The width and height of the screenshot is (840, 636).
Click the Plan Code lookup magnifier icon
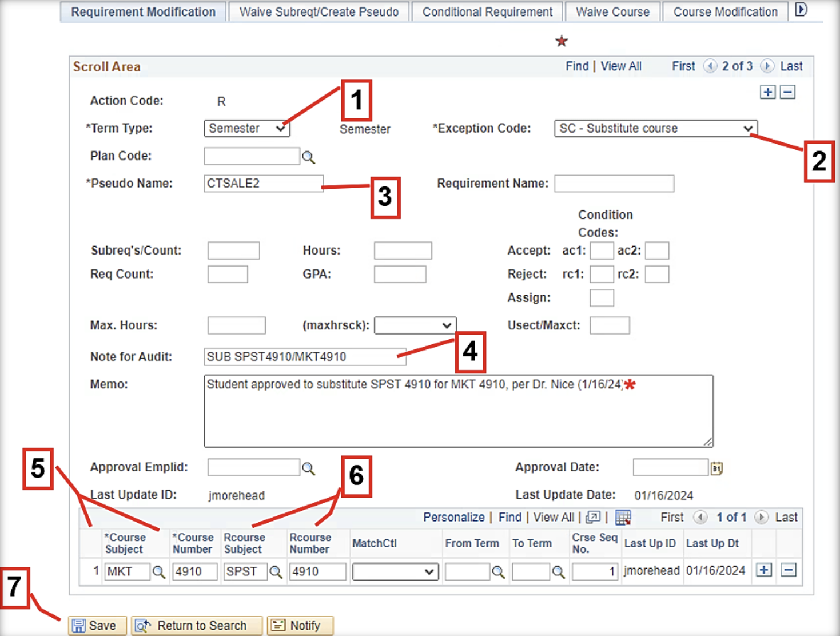308,157
